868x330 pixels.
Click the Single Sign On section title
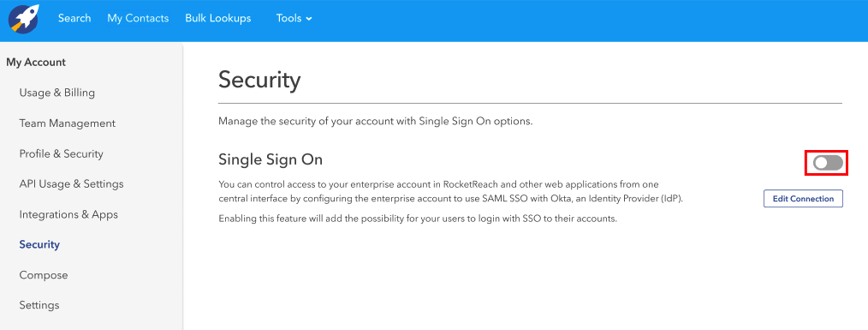tap(271, 159)
